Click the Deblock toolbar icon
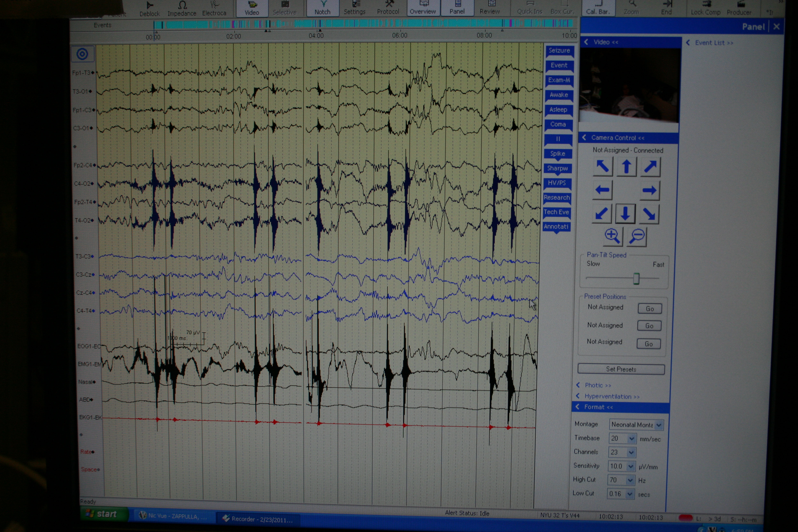The height and width of the screenshot is (532, 798). pos(149,8)
